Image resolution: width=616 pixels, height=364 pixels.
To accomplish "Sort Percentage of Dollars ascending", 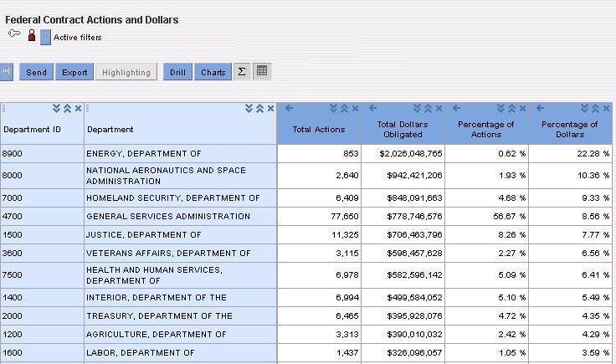I will (x=596, y=109).
